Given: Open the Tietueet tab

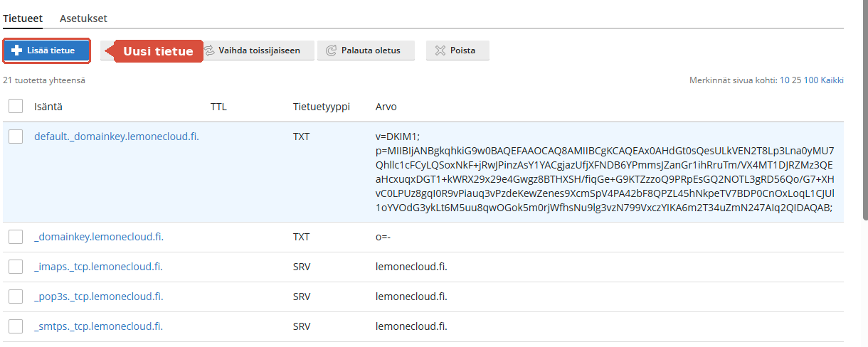Looking at the screenshot, I should [x=23, y=18].
